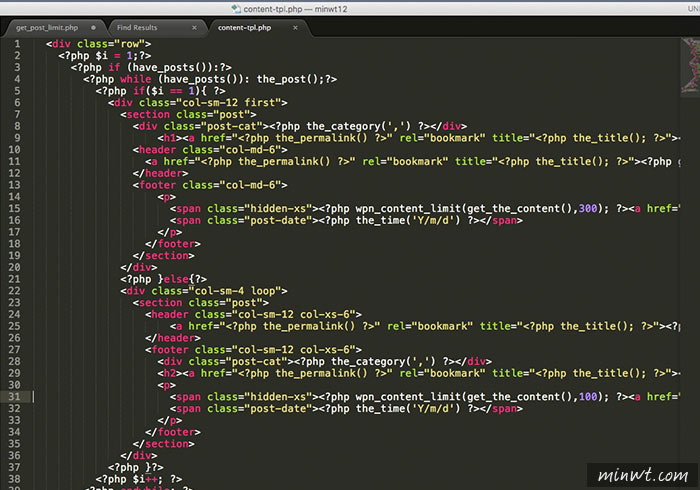
Task: Click the "$i++" statement
Action: pyautogui.click(x=138, y=479)
